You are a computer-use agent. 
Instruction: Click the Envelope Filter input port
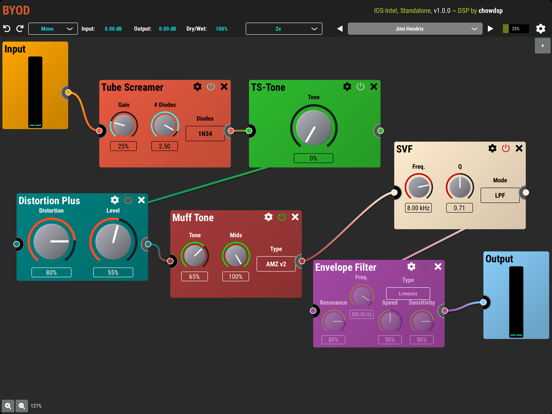pos(313,310)
